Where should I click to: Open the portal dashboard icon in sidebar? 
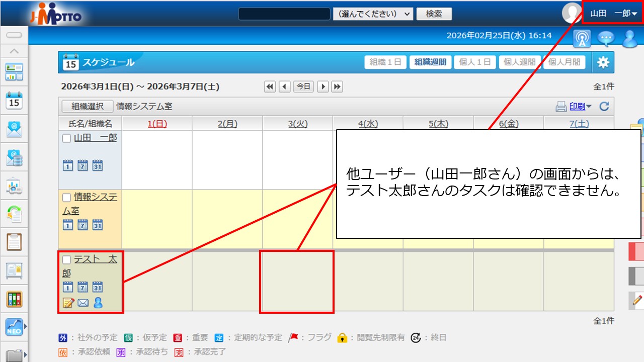pyautogui.click(x=14, y=72)
